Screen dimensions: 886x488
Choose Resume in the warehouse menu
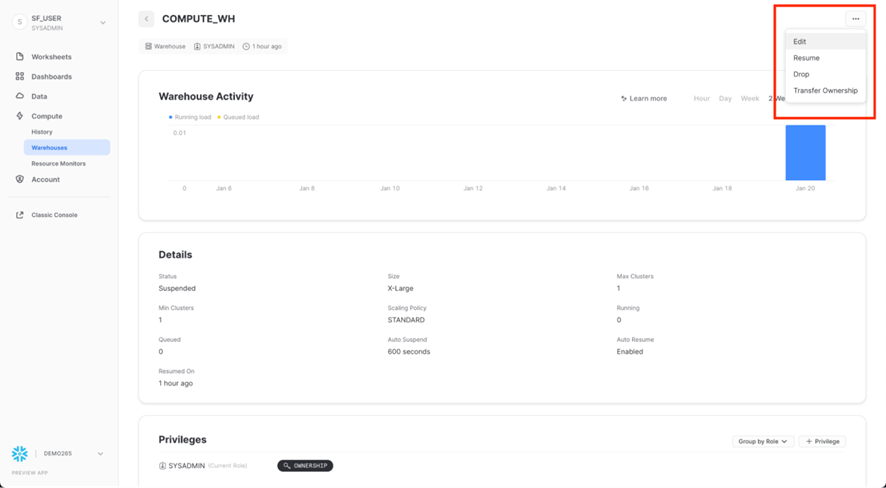pyautogui.click(x=806, y=58)
